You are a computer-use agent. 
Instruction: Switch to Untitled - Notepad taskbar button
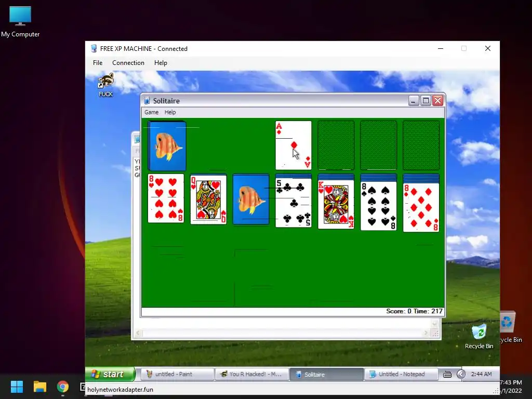[401, 374]
